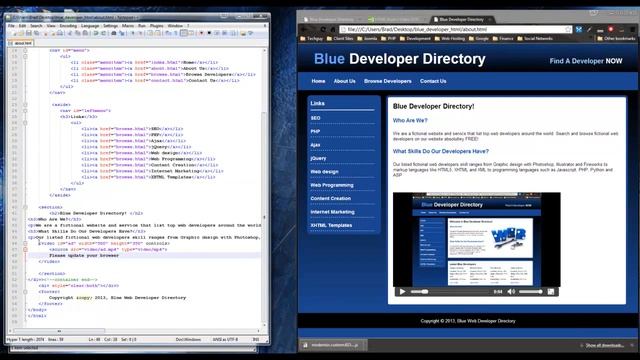The width and height of the screenshot is (640, 360).
Task: Open the Social Networks bookmarks folder
Action: tap(535, 39)
